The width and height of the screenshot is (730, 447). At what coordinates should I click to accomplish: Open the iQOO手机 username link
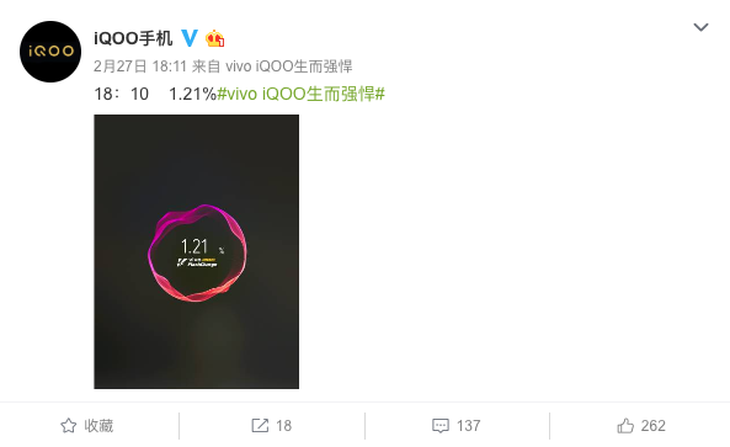pos(133,39)
